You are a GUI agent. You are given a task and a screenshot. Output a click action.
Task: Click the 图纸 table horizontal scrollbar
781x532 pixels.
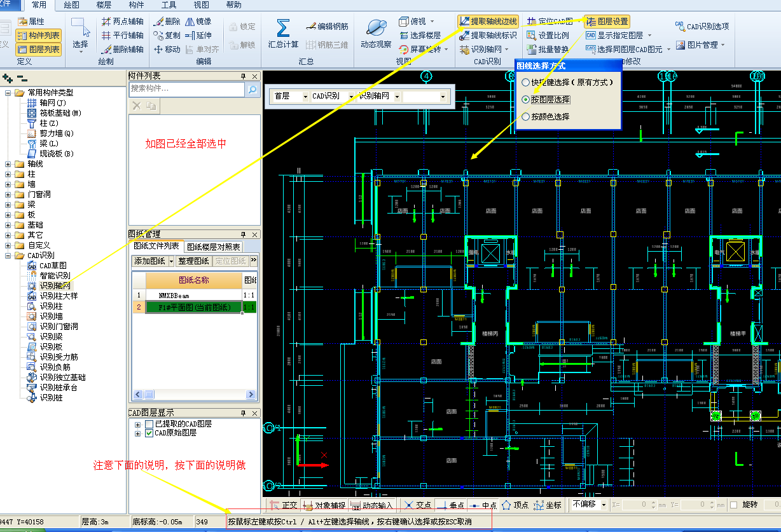[x=194, y=394]
